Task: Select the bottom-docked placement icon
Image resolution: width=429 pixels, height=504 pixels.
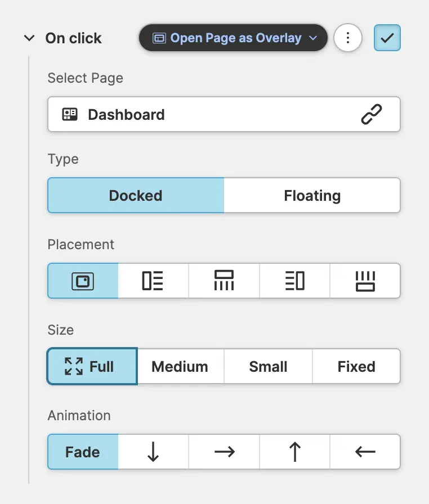Action: 365,281
